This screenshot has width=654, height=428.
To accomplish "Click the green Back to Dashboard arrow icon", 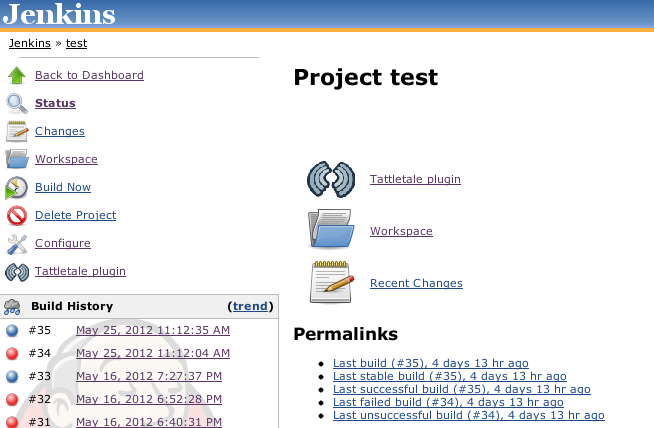I will pyautogui.click(x=17, y=76).
